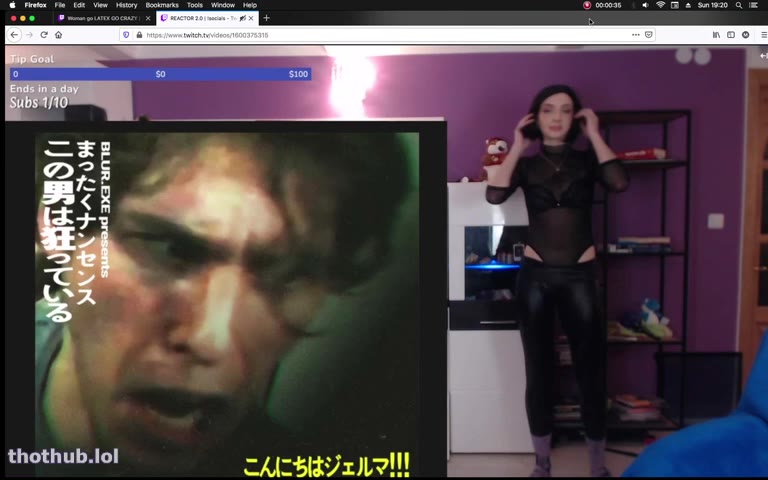Open the View menu
Viewport: 768px width, 480px height.
[x=100, y=5]
